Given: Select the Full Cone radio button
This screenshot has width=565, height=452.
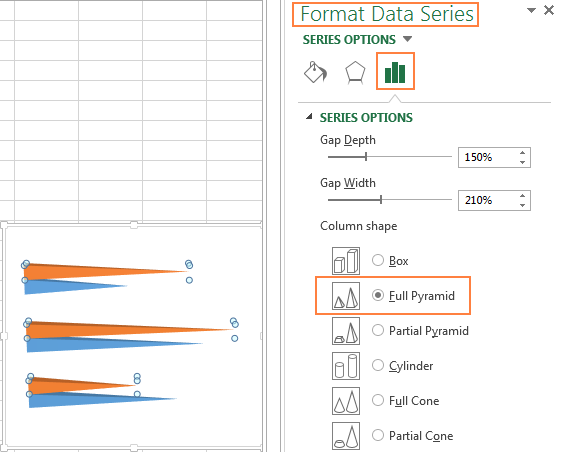Looking at the screenshot, I should pos(378,400).
